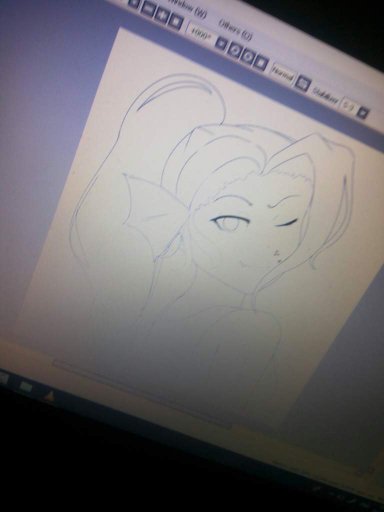Click the first icon right of the angle field
This screenshot has width=384, height=512.
pyautogui.click(x=221, y=43)
